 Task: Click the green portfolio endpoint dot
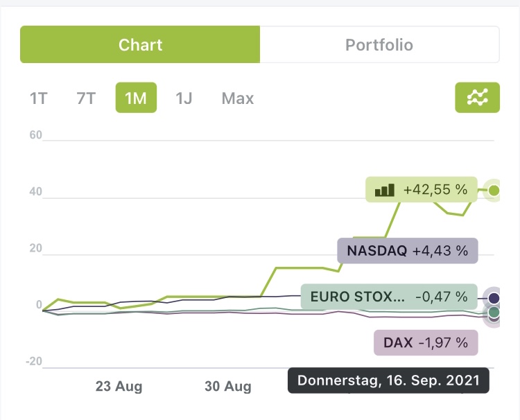(494, 190)
